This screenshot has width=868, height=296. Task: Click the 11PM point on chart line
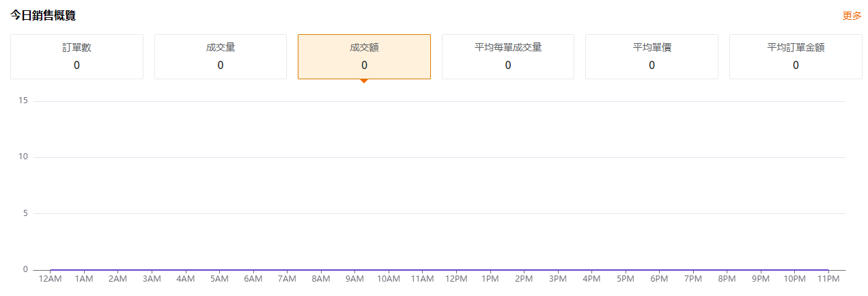[828, 270]
